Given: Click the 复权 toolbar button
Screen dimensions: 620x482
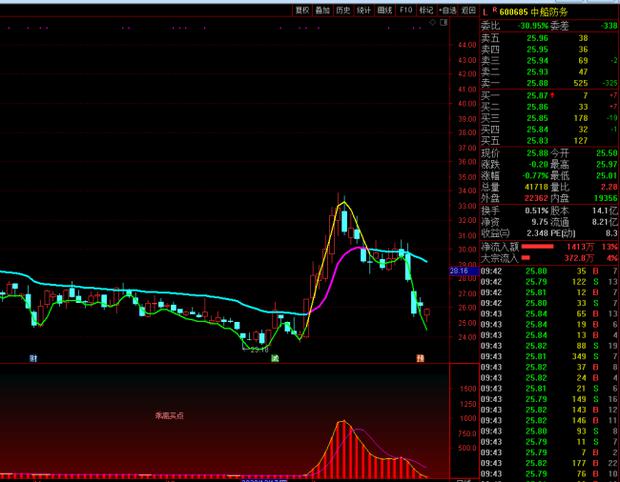Looking at the screenshot, I should (302, 10).
